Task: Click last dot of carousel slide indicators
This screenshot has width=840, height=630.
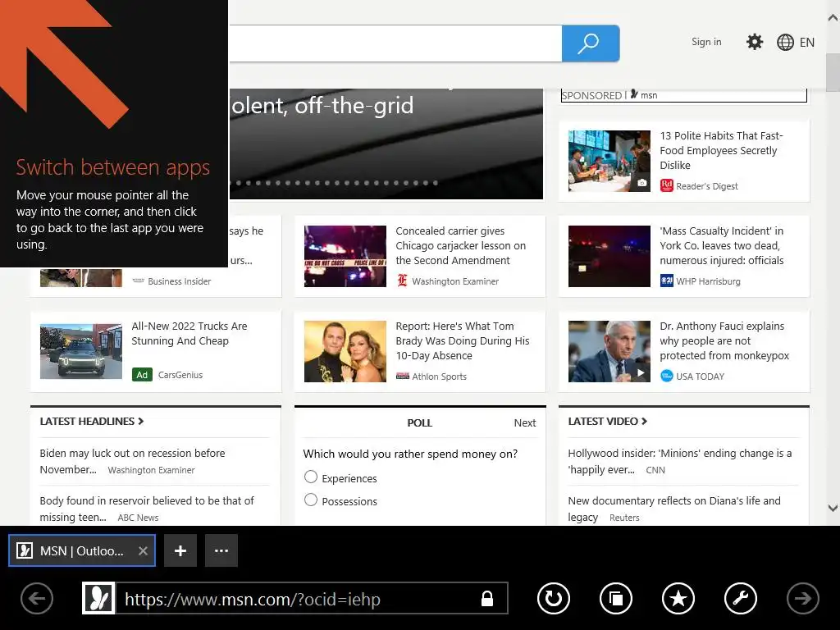Action: pyautogui.click(x=436, y=183)
